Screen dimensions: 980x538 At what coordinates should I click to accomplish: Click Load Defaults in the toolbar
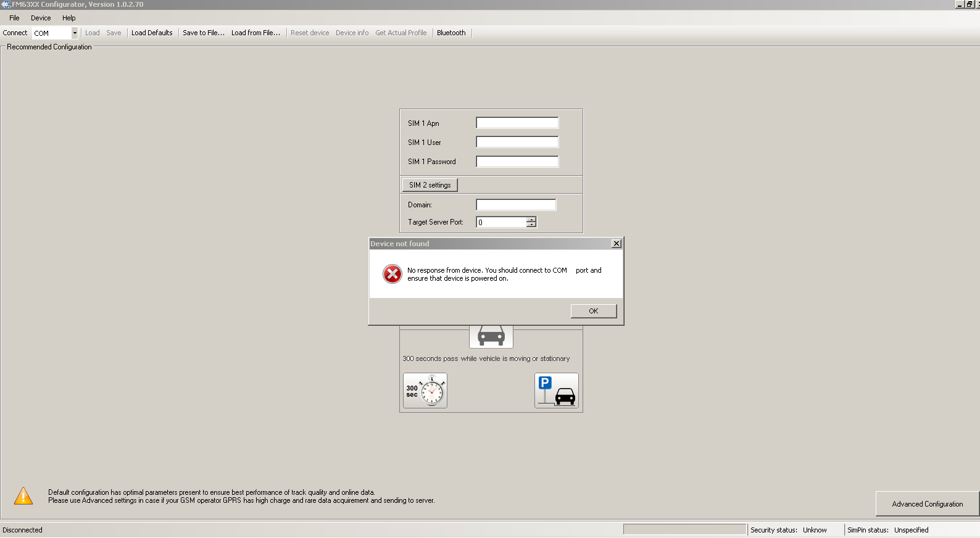[152, 33]
